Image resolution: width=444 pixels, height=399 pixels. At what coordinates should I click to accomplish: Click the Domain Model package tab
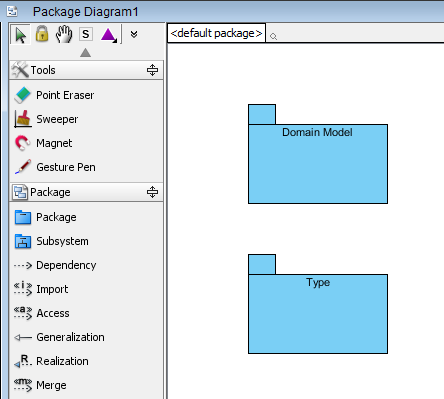click(x=262, y=114)
